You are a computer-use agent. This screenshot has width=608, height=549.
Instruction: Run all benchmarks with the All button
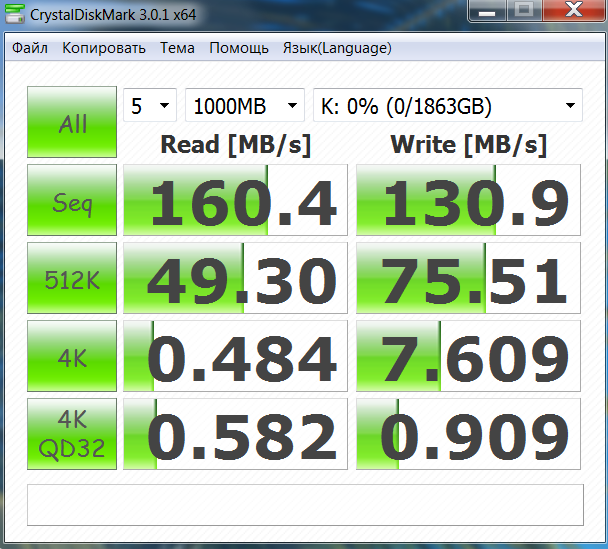(x=72, y=122)
